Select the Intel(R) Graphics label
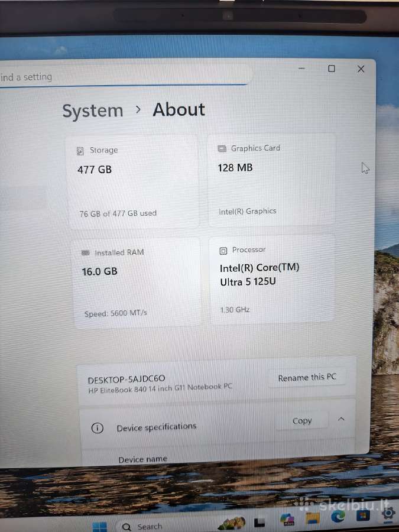The width and height of the screenshot is (399, 532). coord(247,212)
